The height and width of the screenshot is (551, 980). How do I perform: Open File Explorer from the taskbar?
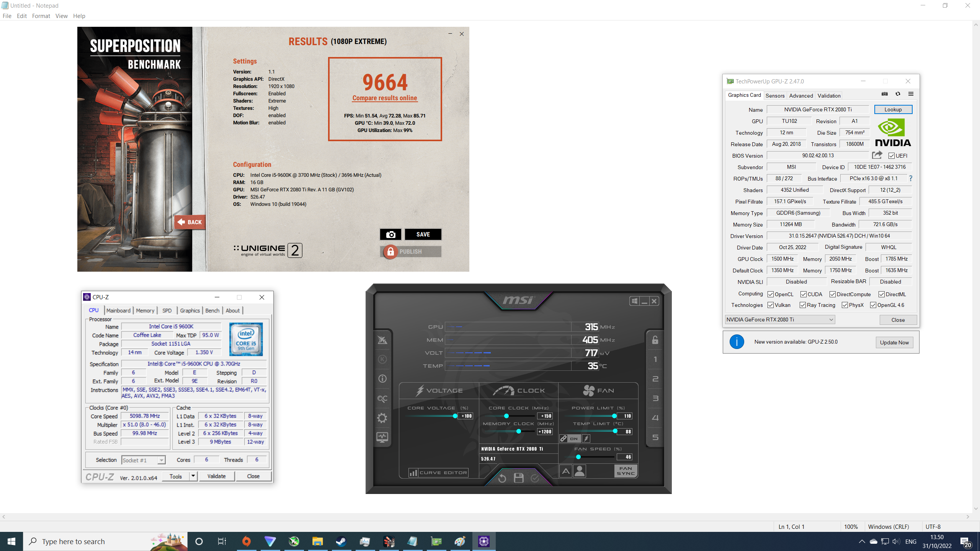point(317,541)
